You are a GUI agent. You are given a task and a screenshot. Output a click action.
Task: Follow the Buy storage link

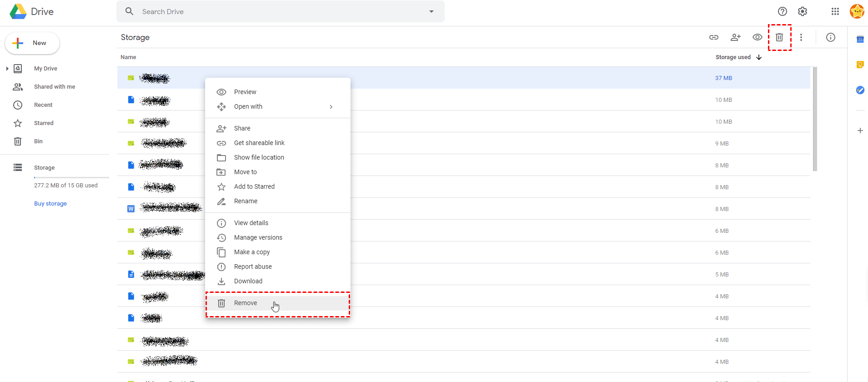50,204
